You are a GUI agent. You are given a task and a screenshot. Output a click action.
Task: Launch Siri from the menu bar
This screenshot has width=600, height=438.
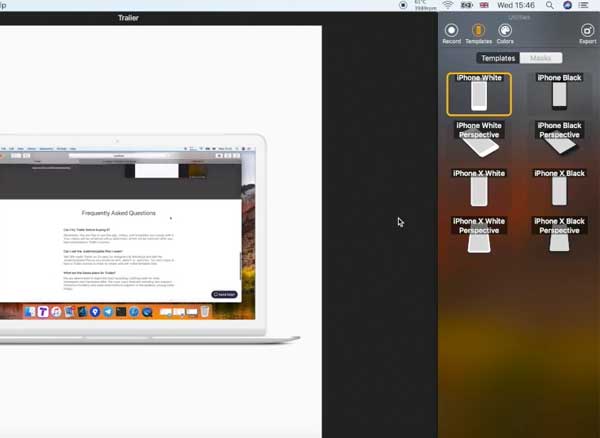567,5
